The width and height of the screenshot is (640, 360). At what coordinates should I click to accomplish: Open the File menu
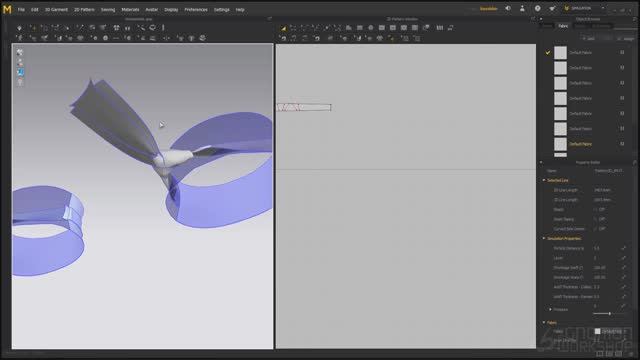21,9
